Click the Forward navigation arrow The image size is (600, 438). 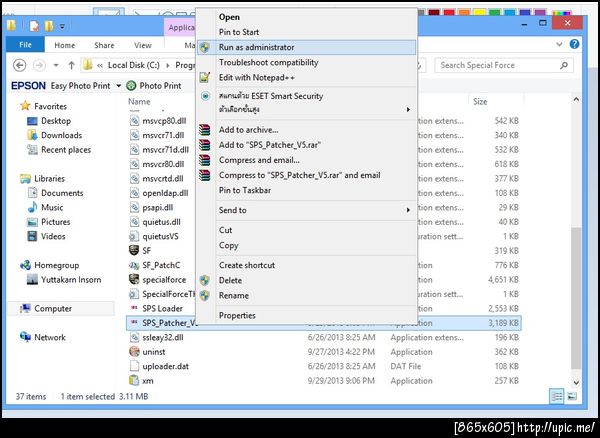point(39,65)
